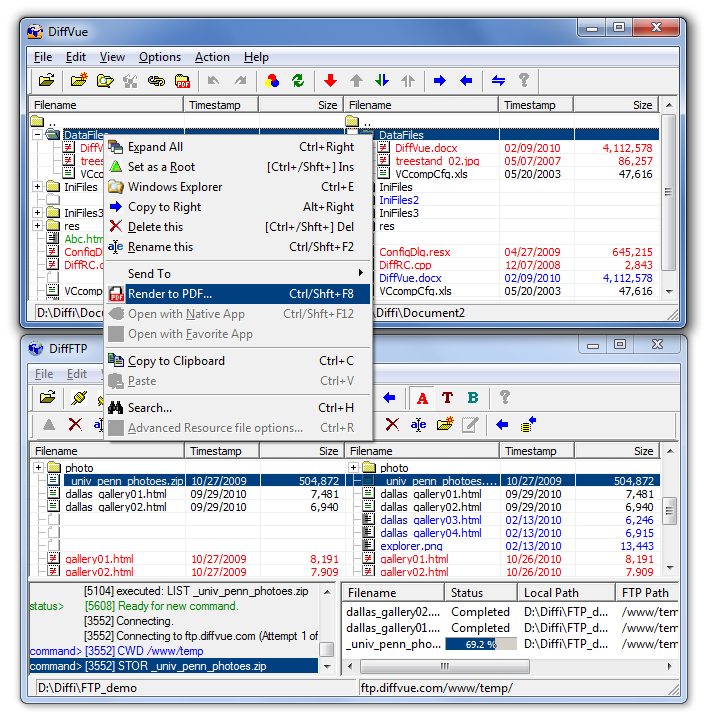Open the Options menu in DiffVue
The width and height of the screenshot is (708, 722).
tap(160, 57)
